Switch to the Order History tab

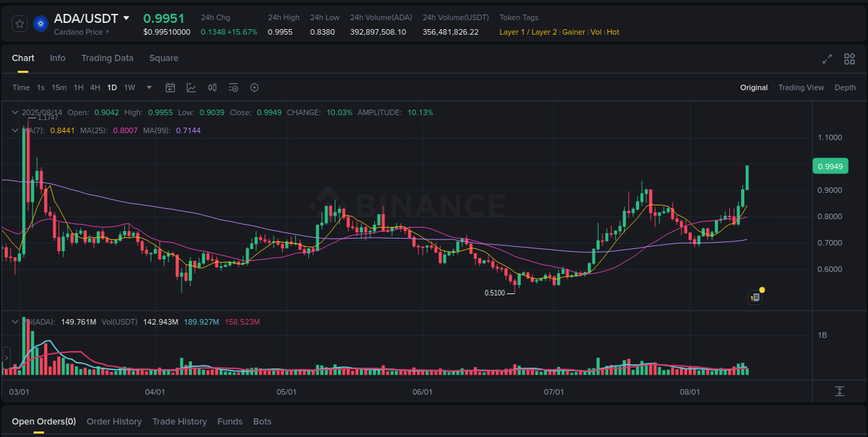(114, 421)
